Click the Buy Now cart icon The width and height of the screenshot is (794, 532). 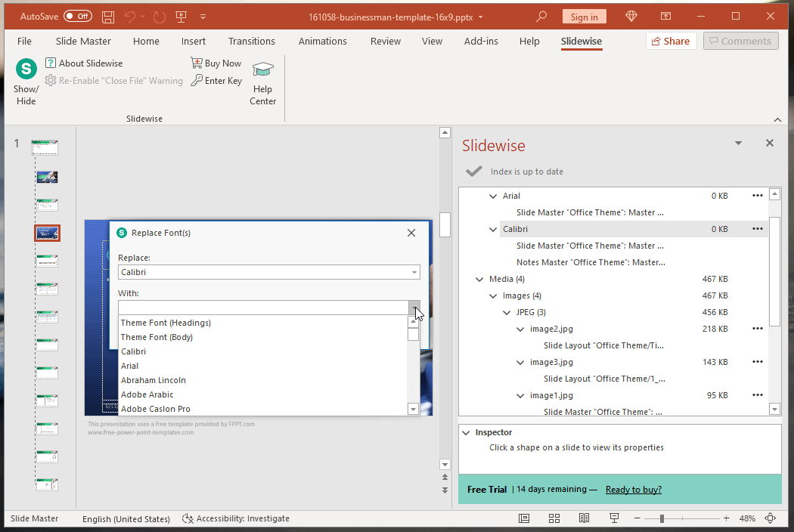click(x=197, y=63)
